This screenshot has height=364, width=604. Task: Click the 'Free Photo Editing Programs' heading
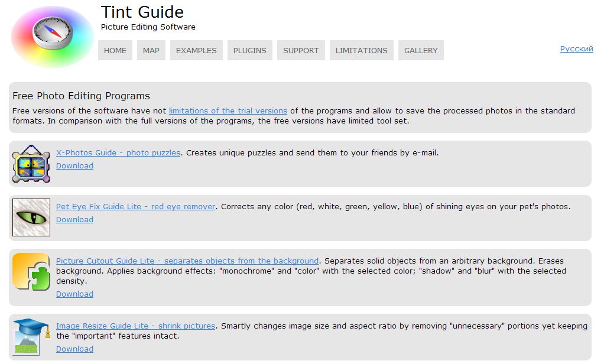click(82, 96)
